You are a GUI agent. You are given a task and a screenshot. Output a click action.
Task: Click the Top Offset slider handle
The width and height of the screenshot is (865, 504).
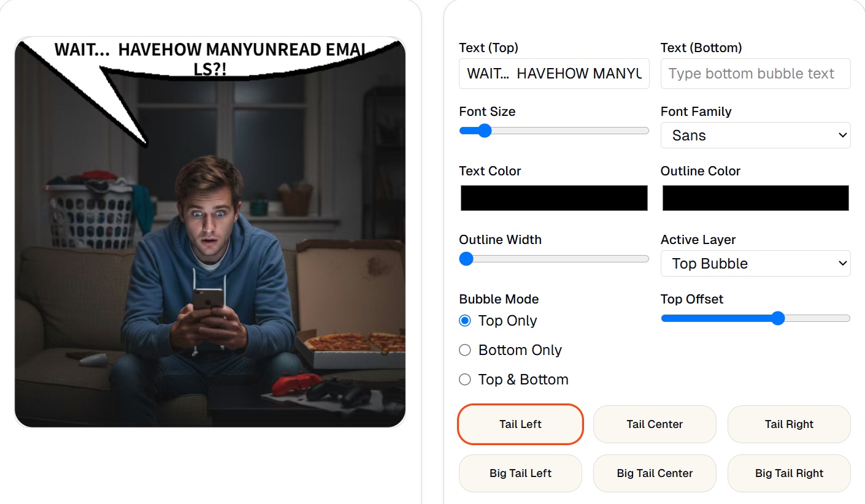coord(778,318)
